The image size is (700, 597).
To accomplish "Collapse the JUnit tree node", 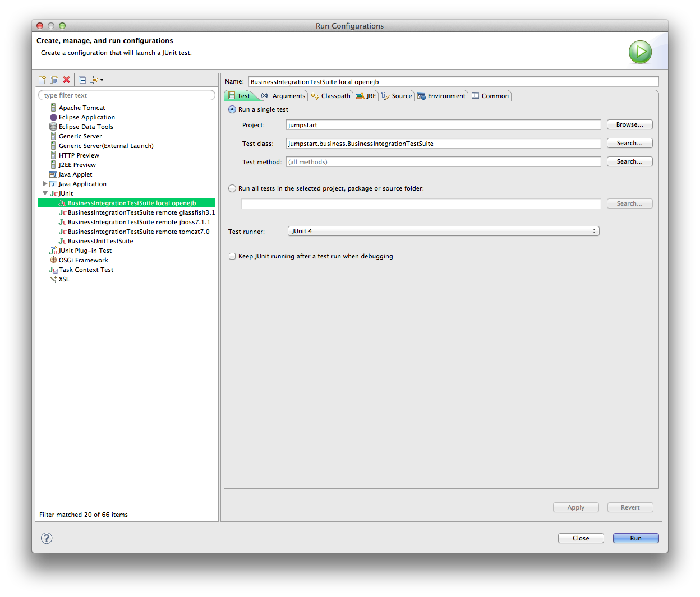I will [45, 193].
